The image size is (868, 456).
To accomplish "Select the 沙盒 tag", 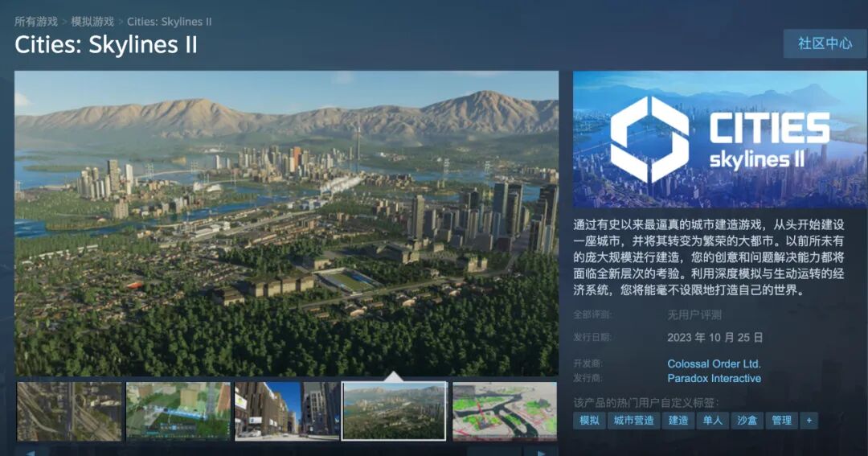I will click(747, 421).
